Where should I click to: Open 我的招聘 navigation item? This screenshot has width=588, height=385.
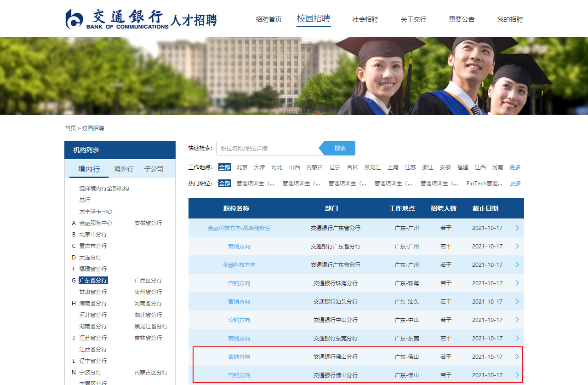(x=510, y=19)
